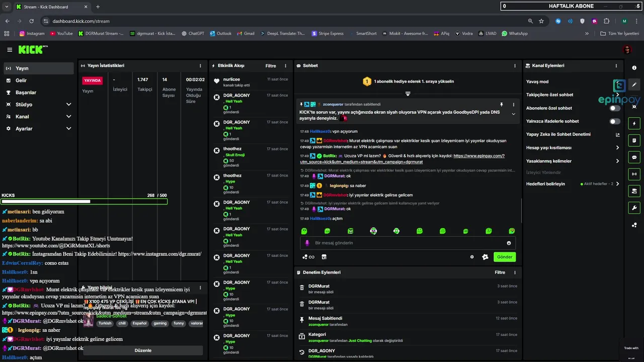Show hidden bookmarks overflow chevron

tap(587, 34)
